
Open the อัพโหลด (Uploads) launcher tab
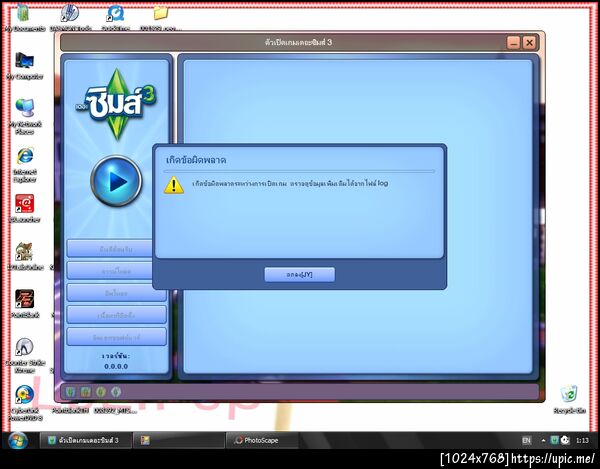click(x=116, y=293)
